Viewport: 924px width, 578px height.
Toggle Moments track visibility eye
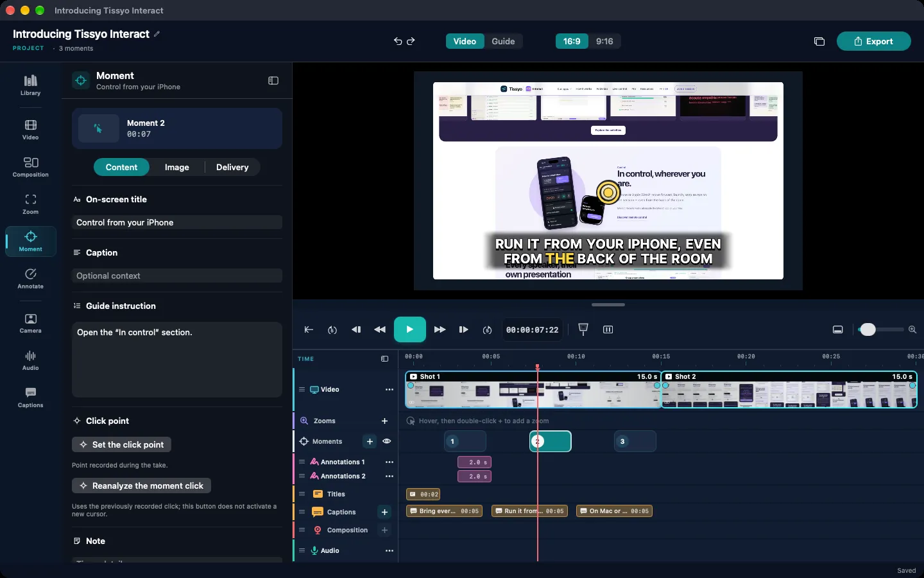click(x=387, y=441)
